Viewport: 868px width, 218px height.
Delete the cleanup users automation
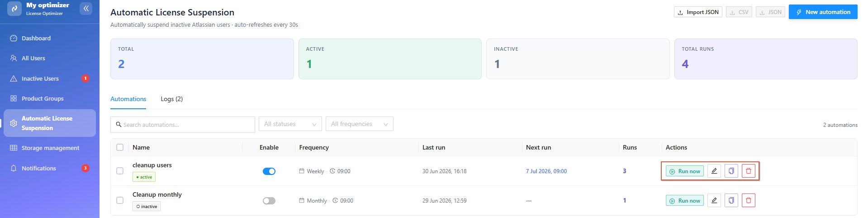pyautogui.click(x=749, y=171)
